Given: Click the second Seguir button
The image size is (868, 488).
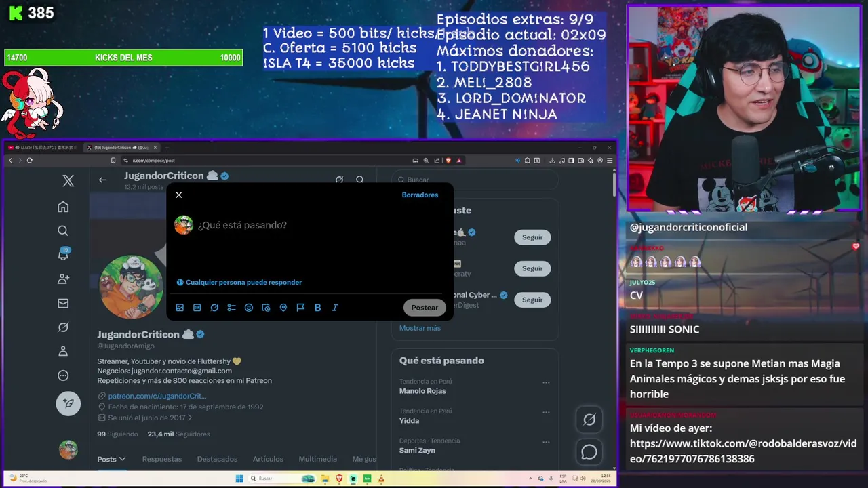Looking at the screenshot, I should [x=532, y=268].
